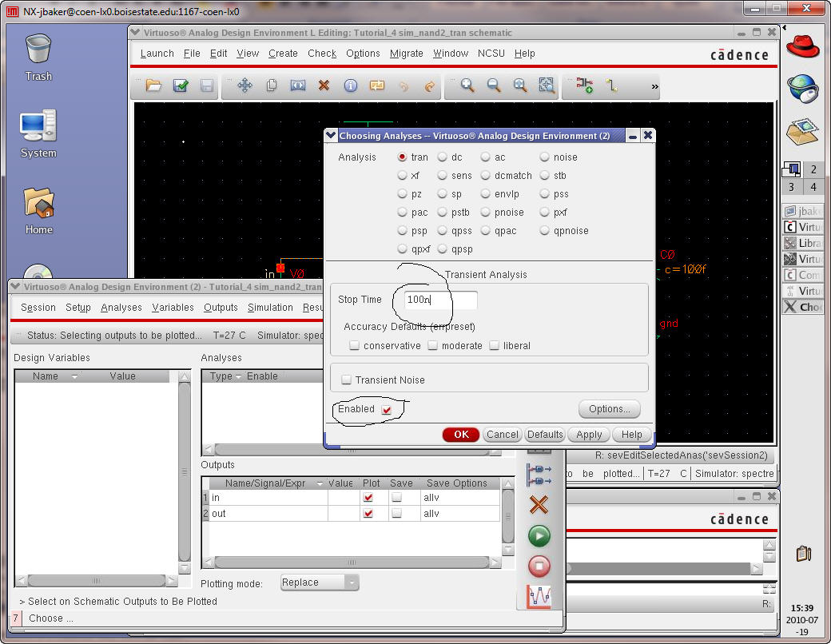The width and height of the screenshot is (831, 644).
Task: Open the Plotting mode Replace dropdown
Action: pyautogui.click(x=320, y=582)
